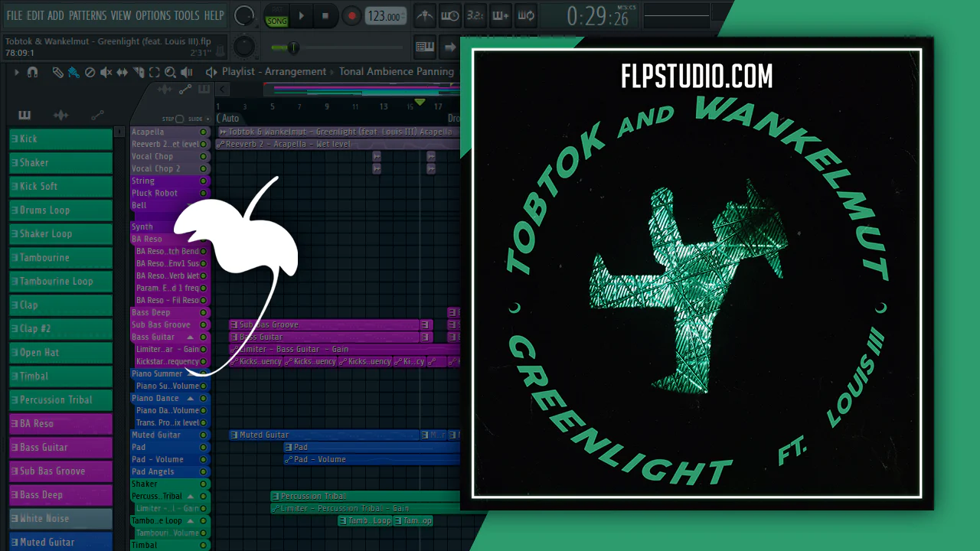Mute the Sub Bas Groove track
Viewport: 980px width, 551px height.
tap(204, 324)
